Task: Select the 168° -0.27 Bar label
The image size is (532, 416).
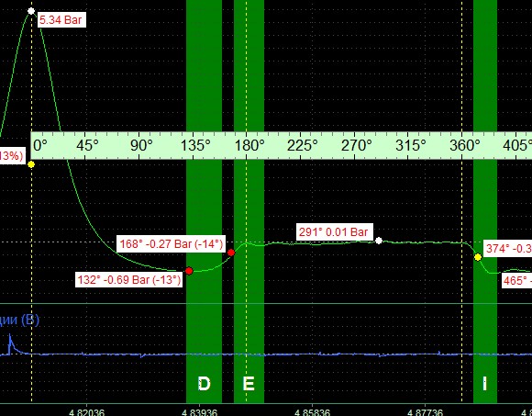Action: pyautogui.click(x=171, y=244)
